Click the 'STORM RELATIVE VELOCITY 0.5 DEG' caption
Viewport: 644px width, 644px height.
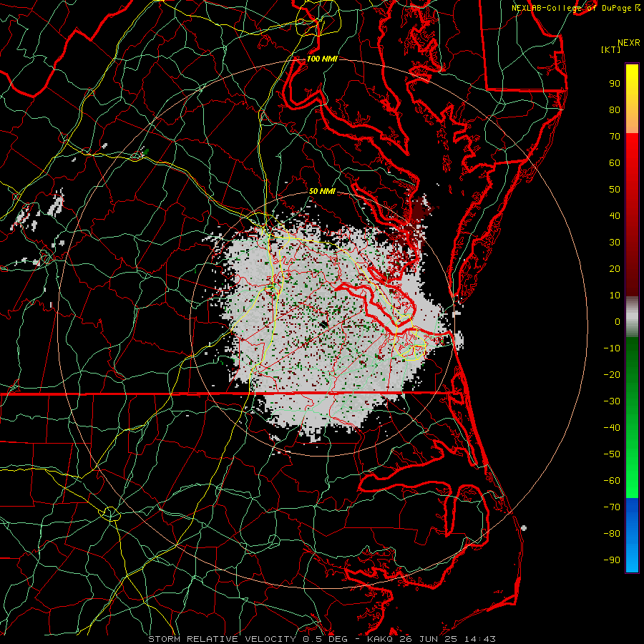click(248, 639)
